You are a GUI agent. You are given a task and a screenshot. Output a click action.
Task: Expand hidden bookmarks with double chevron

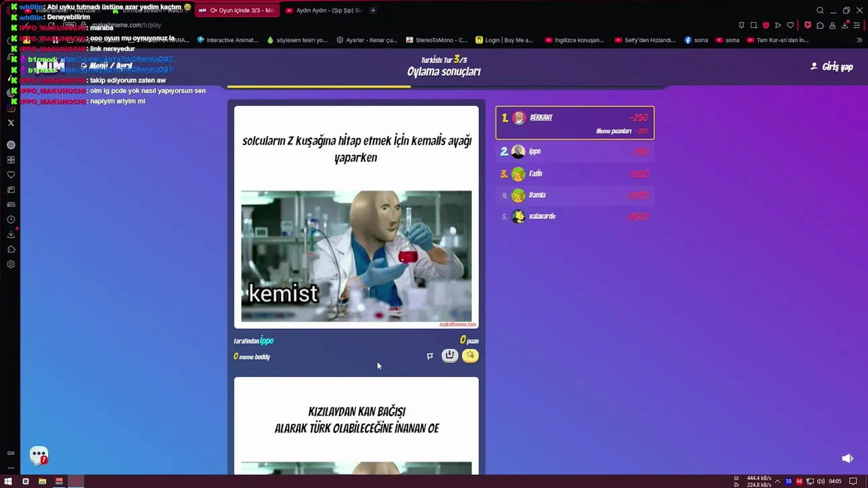[859, 40]
